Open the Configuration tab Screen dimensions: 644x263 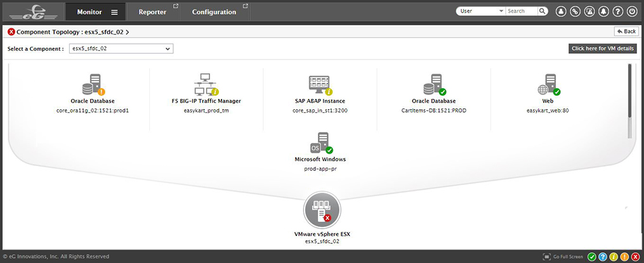click(215, 12)
